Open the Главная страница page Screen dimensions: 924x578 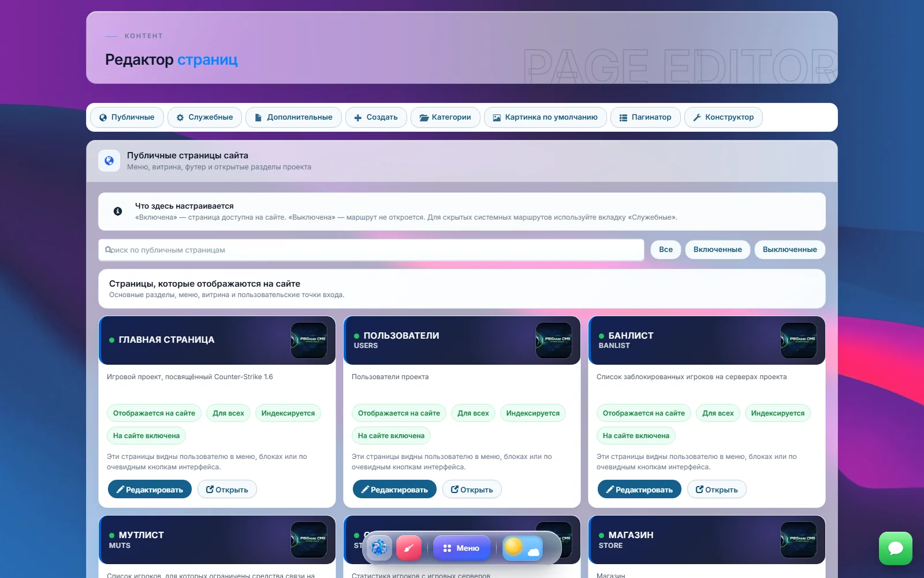pyautogui.click(x=227, y=490)
